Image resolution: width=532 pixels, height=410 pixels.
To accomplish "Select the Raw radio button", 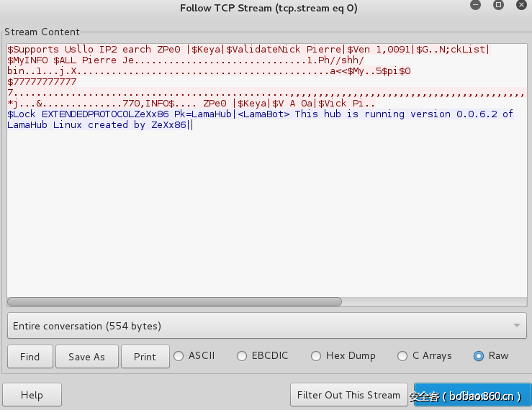I will pos(479,356).
